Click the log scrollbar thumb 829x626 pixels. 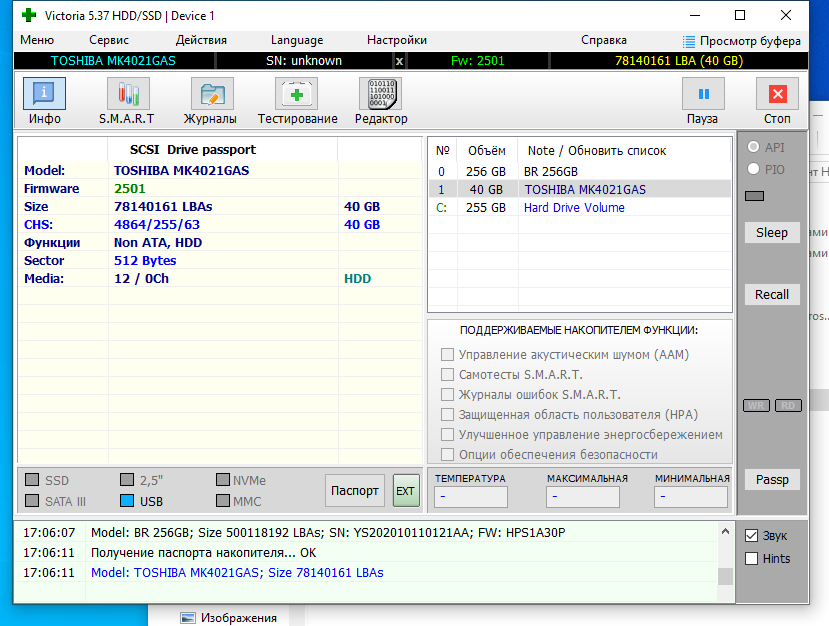coord(725,576)
